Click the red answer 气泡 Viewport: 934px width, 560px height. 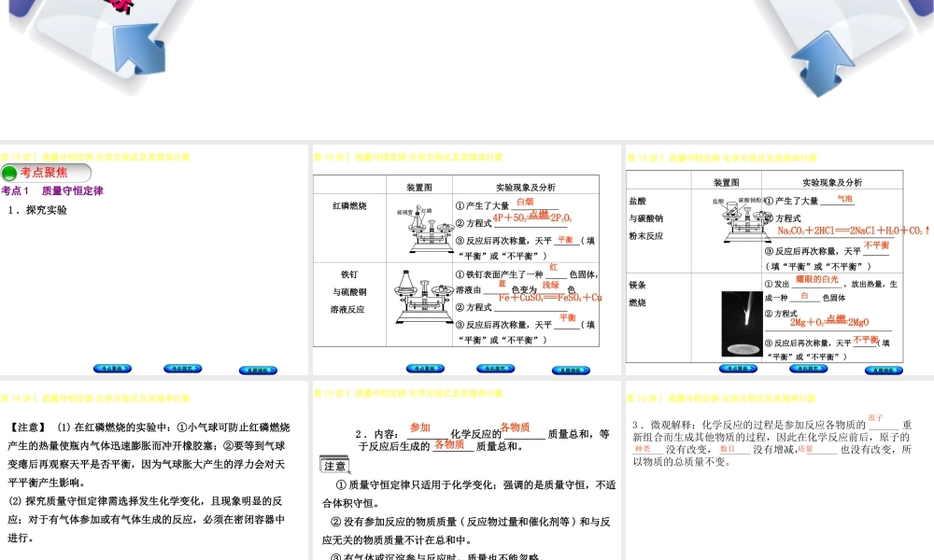[x=844, y=199]
